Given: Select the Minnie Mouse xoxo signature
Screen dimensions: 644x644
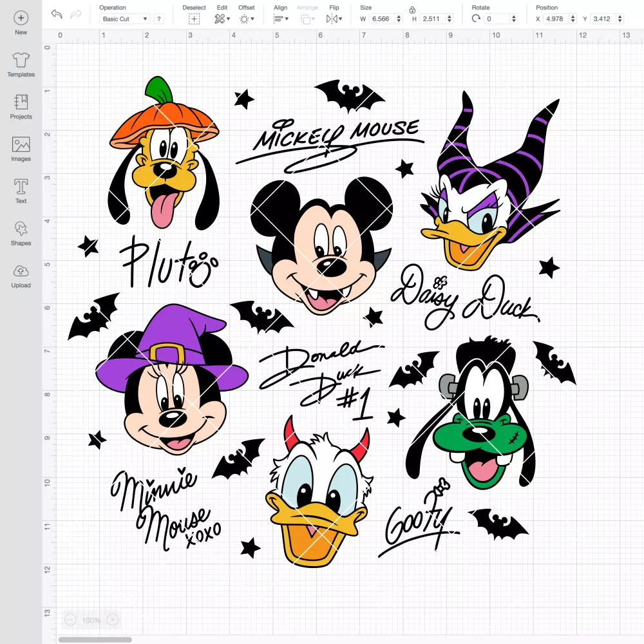Looking at the screenshot, I should pos(166,509).
